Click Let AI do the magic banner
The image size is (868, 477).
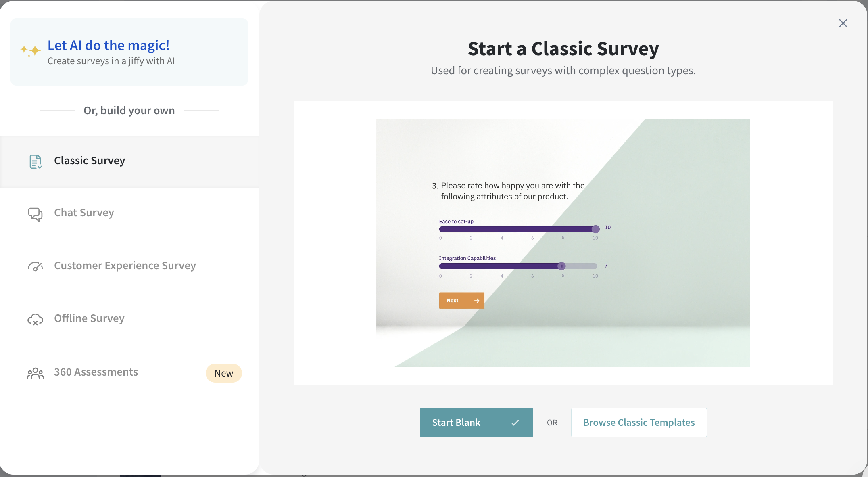129,52
